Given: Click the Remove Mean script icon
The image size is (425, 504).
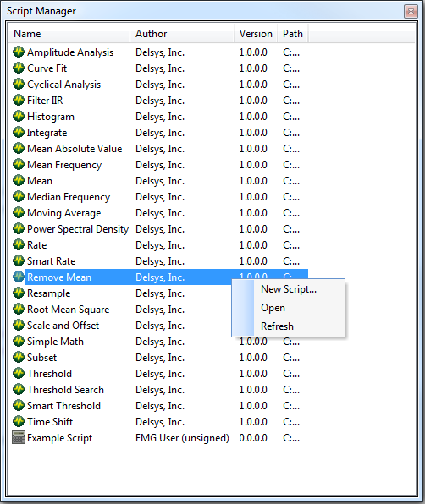Looking at the screenshot, I should pyautogui.click(x=19, y=277).
